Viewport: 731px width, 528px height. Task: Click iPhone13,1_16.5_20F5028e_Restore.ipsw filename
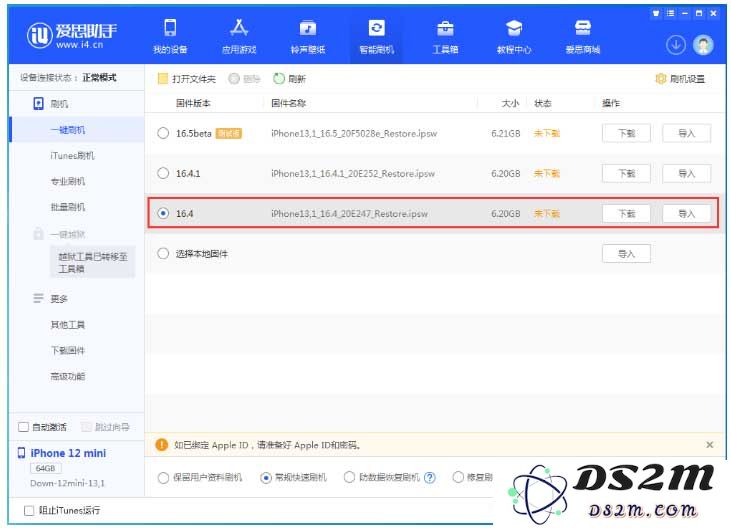354,133
